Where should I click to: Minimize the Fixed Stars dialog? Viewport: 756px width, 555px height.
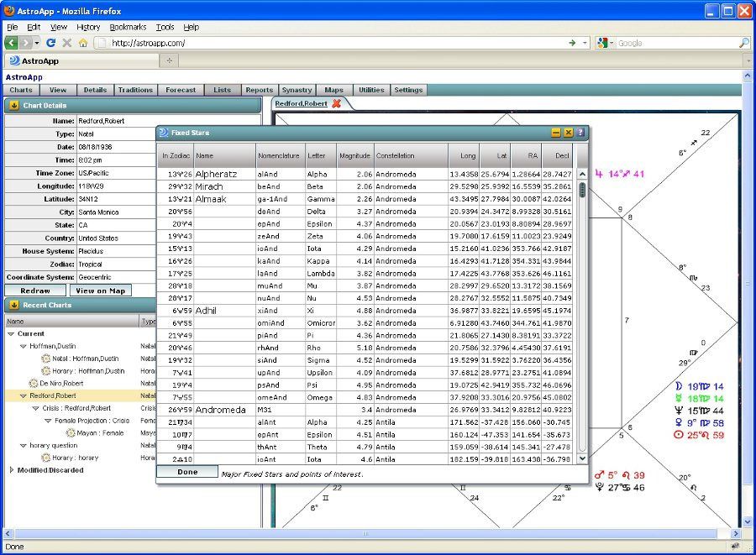pyautogui.click(x=555, y=133)
